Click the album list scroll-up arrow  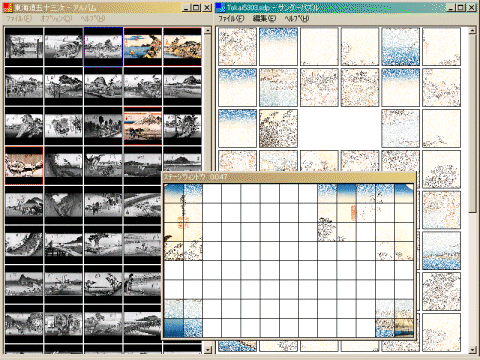point(207,31)
